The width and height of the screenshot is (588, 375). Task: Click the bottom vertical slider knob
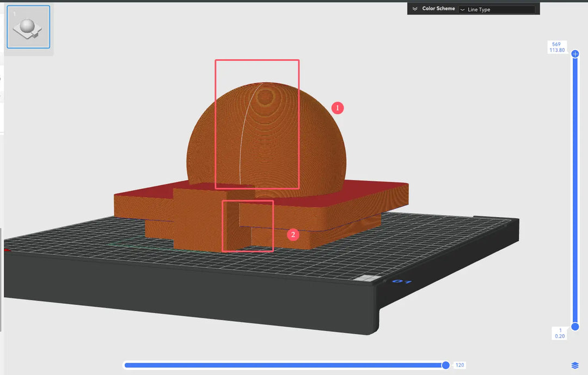(575, 326)
